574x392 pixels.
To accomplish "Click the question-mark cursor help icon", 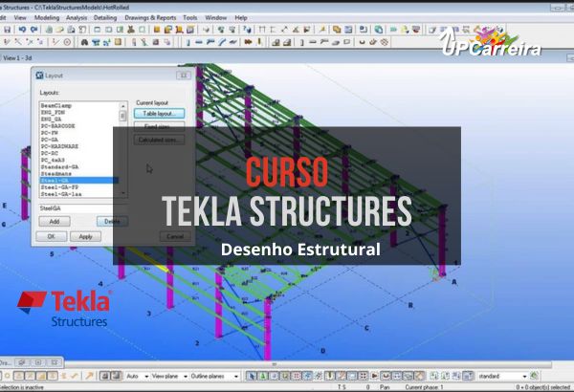I will point(248,30).
